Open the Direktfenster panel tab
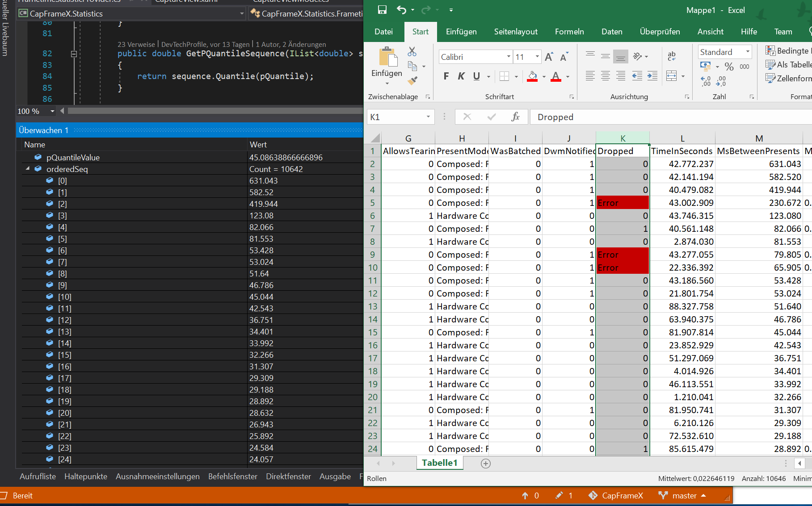 tap(288, 477)
